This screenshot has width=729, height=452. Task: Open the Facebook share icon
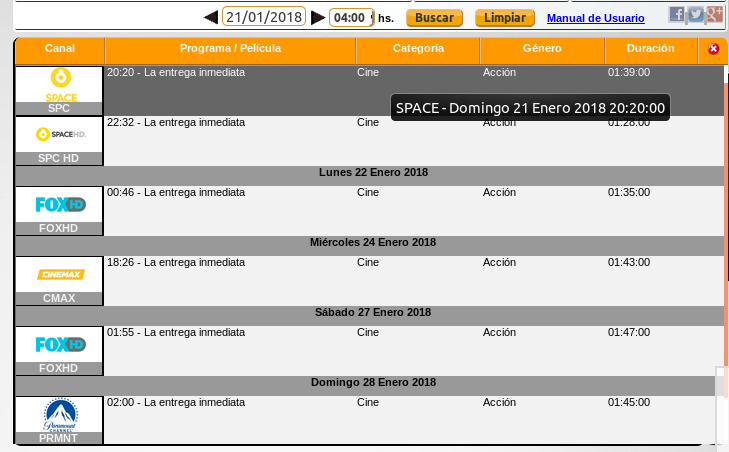click(677, 14)
